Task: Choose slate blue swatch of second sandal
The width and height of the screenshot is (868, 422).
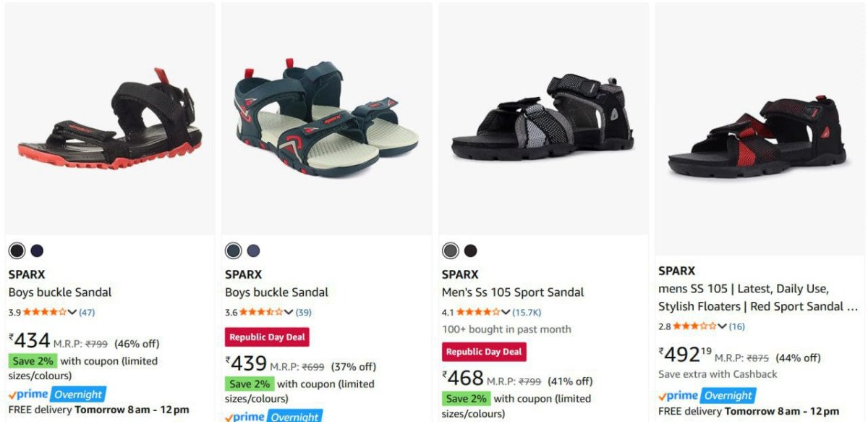Action: pyautogui.click(x=253, y=250)
